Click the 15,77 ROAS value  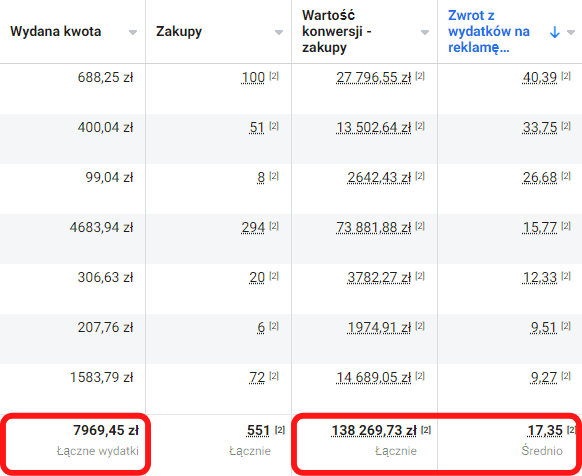540,227
